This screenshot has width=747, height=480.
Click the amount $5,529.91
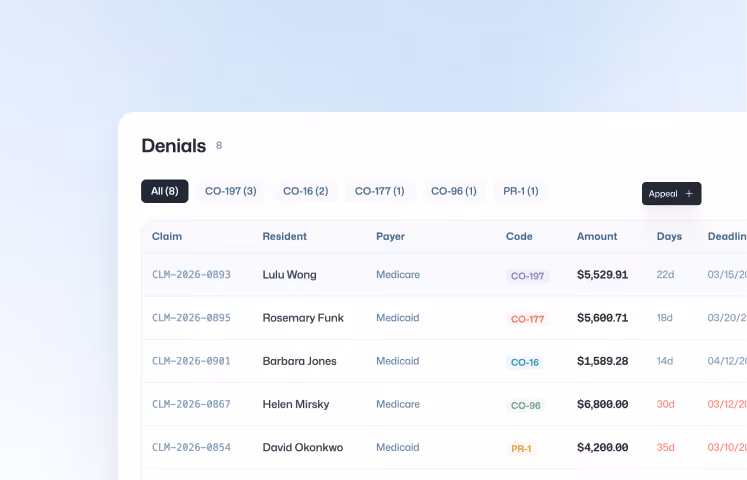[602, 275]
